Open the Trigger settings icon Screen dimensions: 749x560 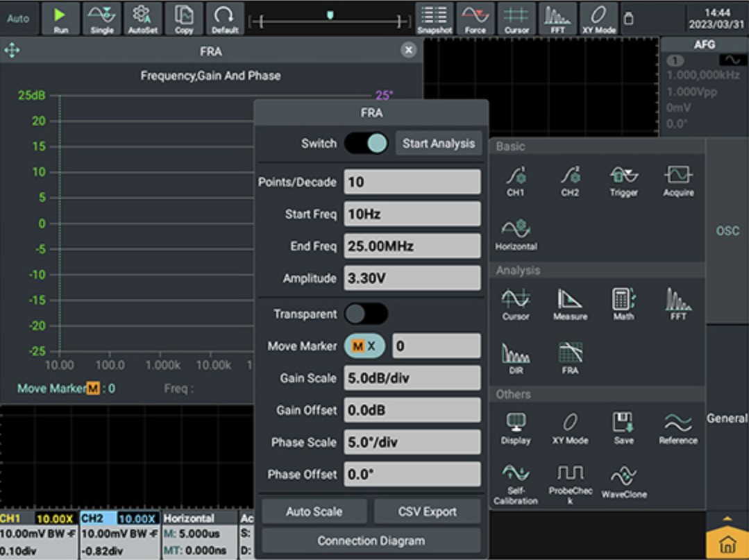click(x=623, y=179)
